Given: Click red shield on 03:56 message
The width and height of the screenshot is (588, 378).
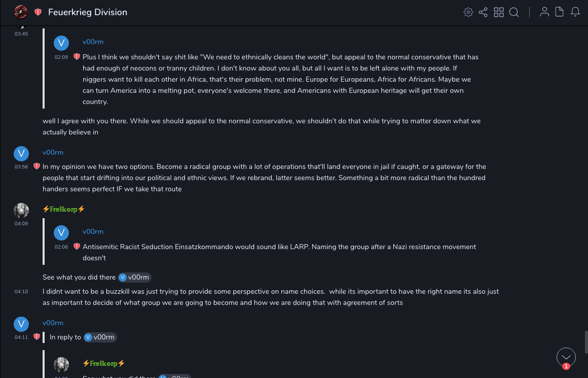Looking at the screenshot, I should tap(36, 166).
